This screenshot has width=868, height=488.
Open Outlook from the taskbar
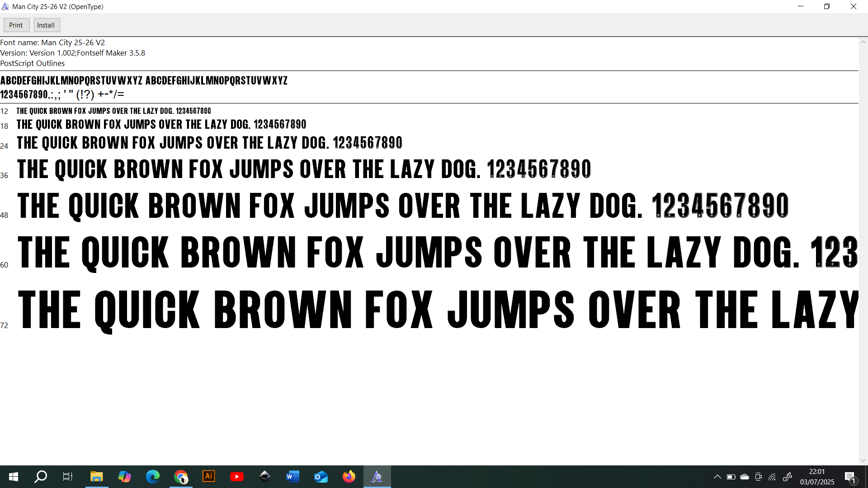pyautogui.click(x=321, y=477)
